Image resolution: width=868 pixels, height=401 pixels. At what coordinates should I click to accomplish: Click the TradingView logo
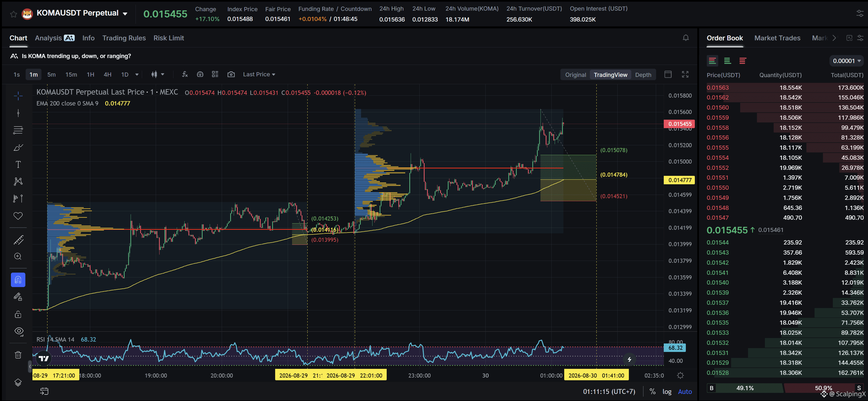44,358
